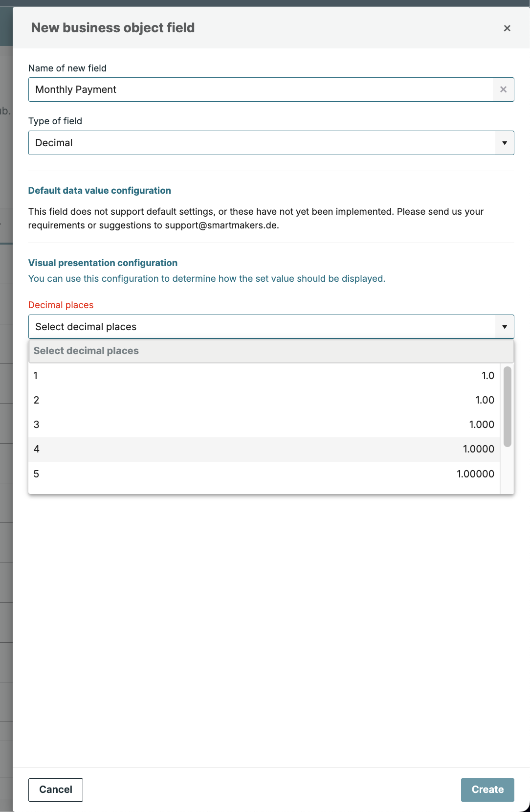Pick the 3 decimal places entry
Image resolution: width=530 pixels, height=812 pixels.
point(264,425)
